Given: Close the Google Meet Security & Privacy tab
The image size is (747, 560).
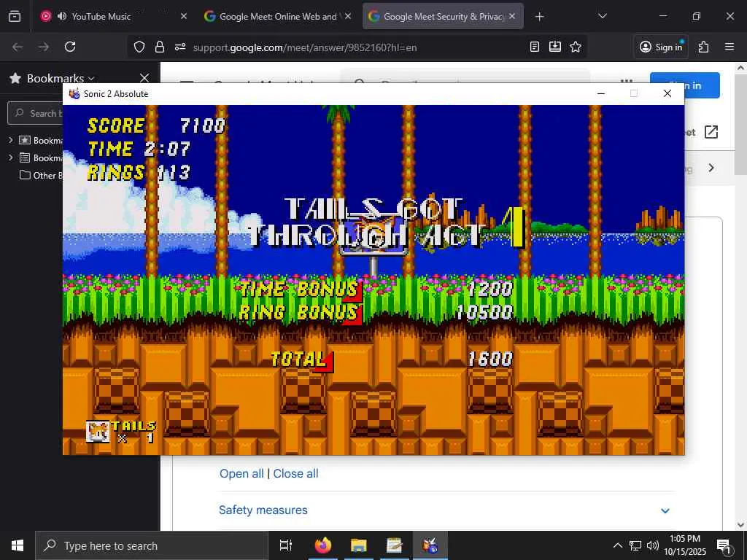Looking at the screenshot, I should (x=511, y=16).
